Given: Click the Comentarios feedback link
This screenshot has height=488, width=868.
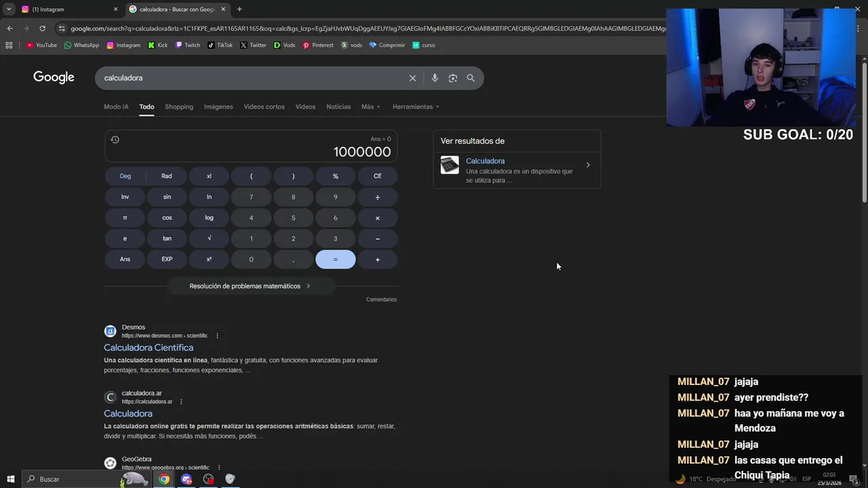Looking at the screenshot, I should (381, 300).
